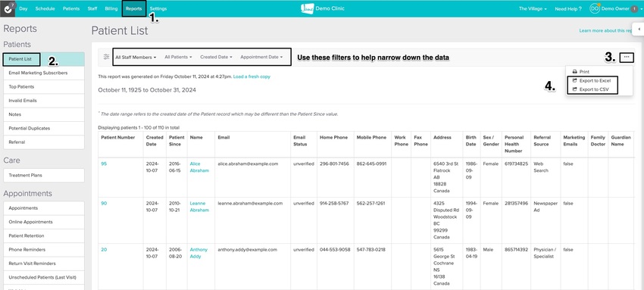Screen dimensions: 644x290
Task: Open the Settings tab
Action: click(x=158, y=8)
